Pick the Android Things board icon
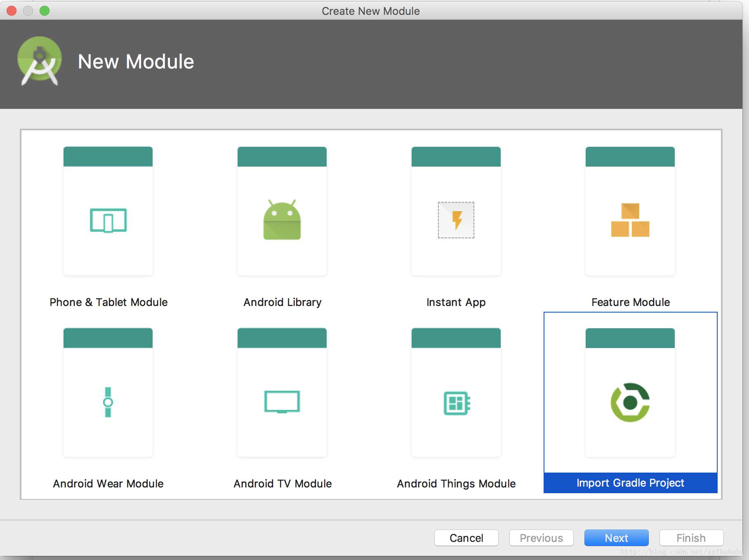Viewport: 749px width, 560px height. point(457,403)
